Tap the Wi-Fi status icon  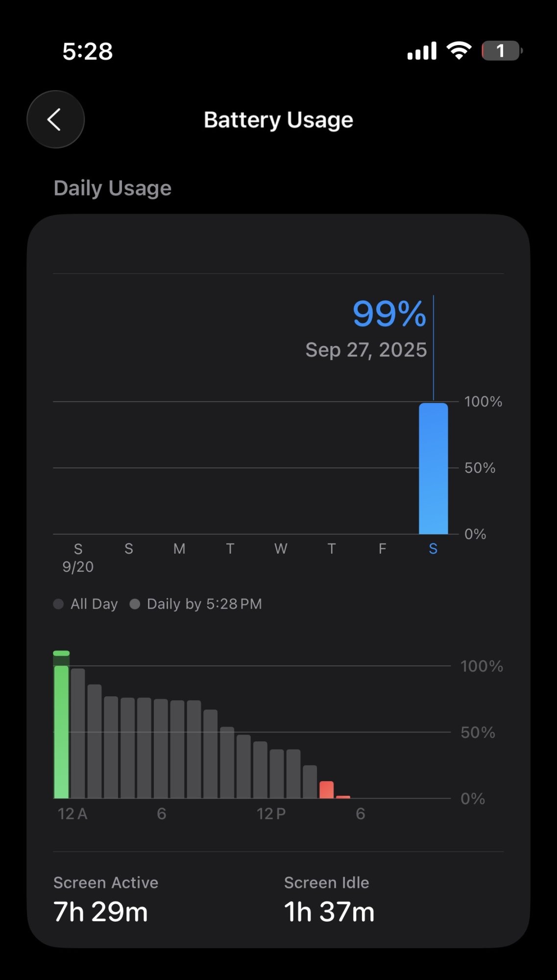click(x=459, y=50)
